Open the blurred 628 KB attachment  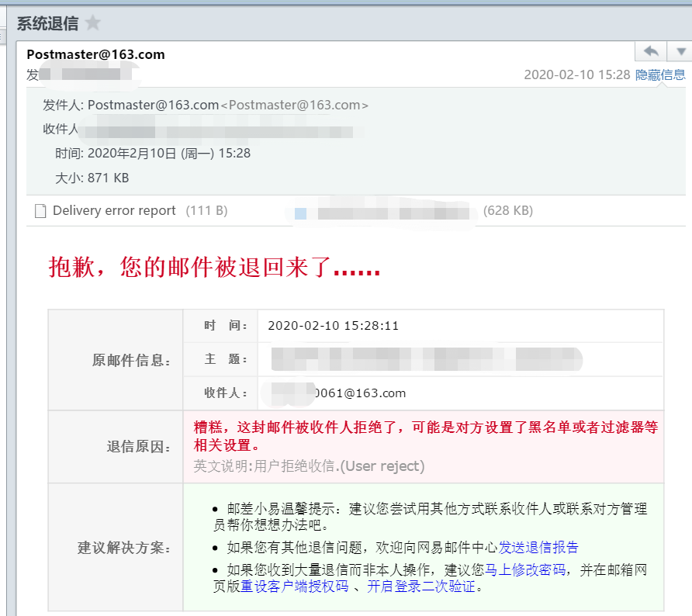tap(382, 213)
